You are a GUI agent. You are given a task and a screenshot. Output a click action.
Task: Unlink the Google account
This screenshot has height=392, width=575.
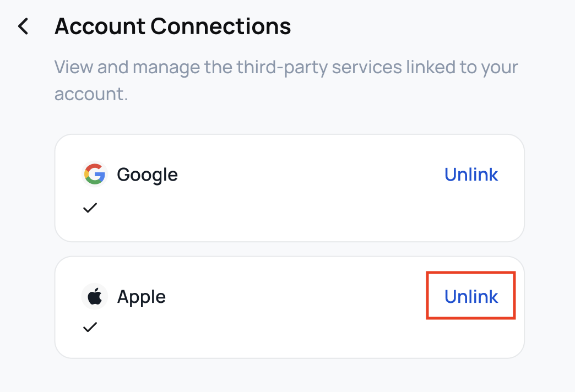tap(471, 175)
